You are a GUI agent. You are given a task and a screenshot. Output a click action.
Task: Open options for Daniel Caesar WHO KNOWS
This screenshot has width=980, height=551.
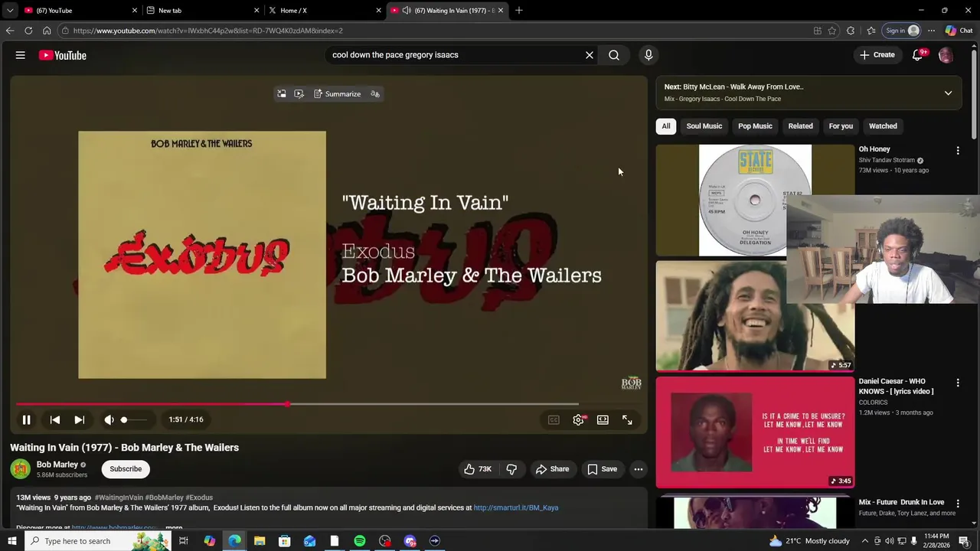pyautogui.click(x=958, y=383)
